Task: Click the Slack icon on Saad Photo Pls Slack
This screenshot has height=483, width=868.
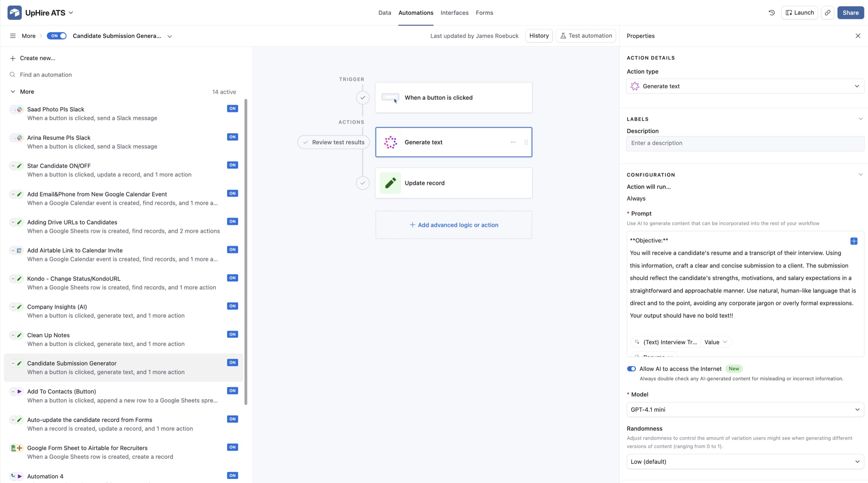Action: [20, 109]
